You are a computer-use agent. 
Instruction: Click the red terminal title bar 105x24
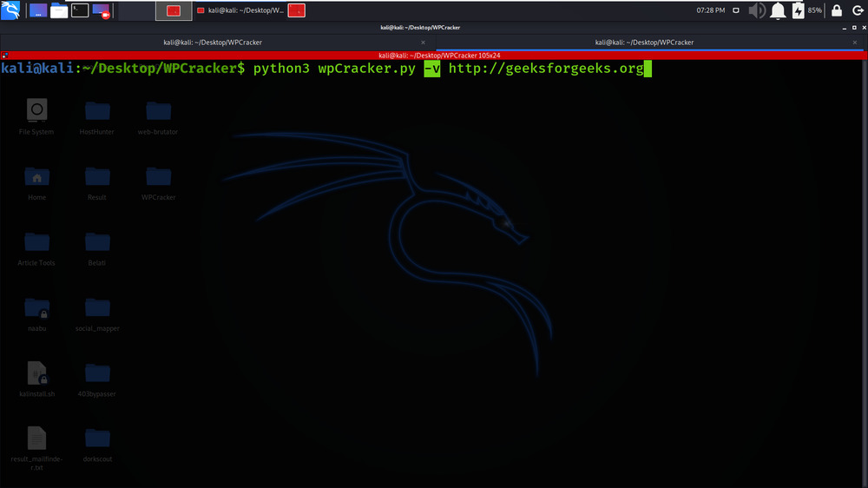[439, 56]
